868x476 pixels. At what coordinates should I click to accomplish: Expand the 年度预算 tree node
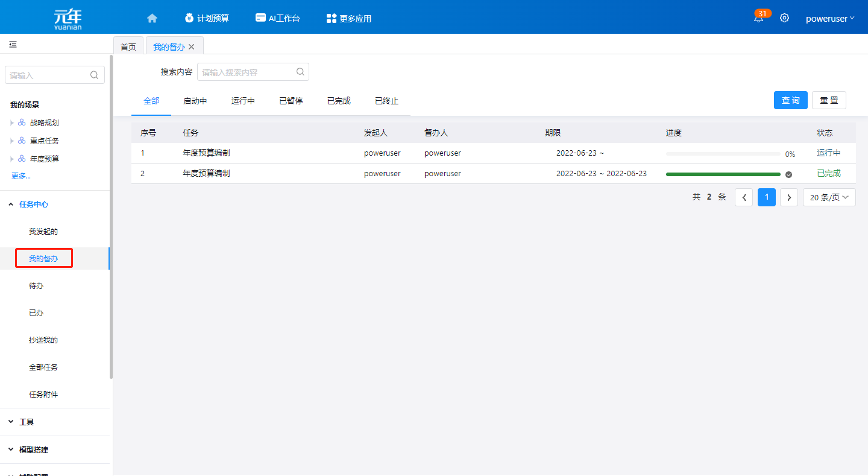[x=11, y=159]
